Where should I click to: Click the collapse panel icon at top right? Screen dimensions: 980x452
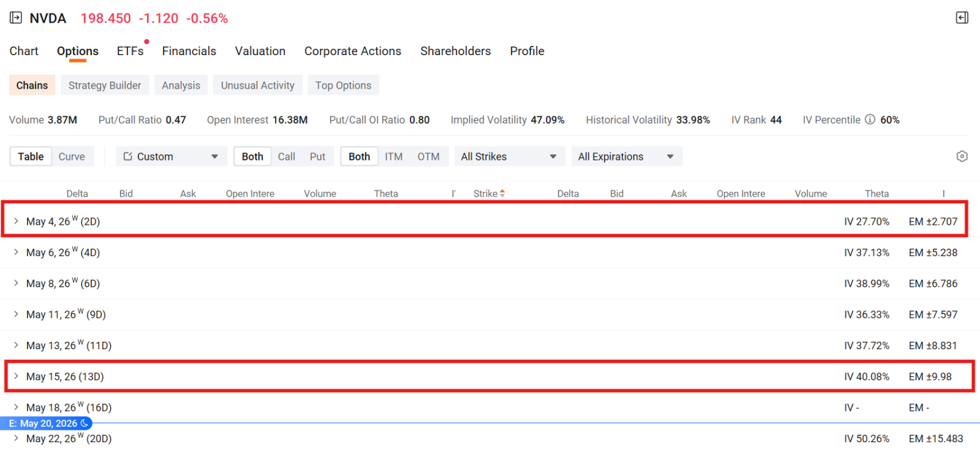962,18
